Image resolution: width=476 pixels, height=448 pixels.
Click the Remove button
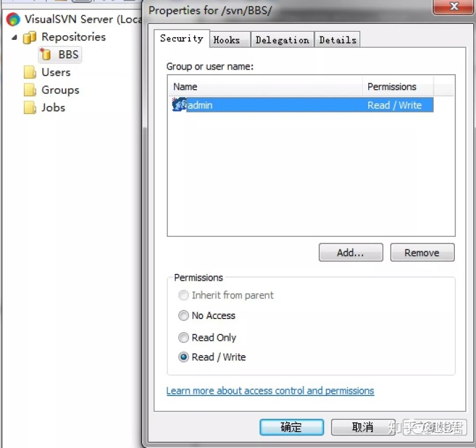[422, 252]
